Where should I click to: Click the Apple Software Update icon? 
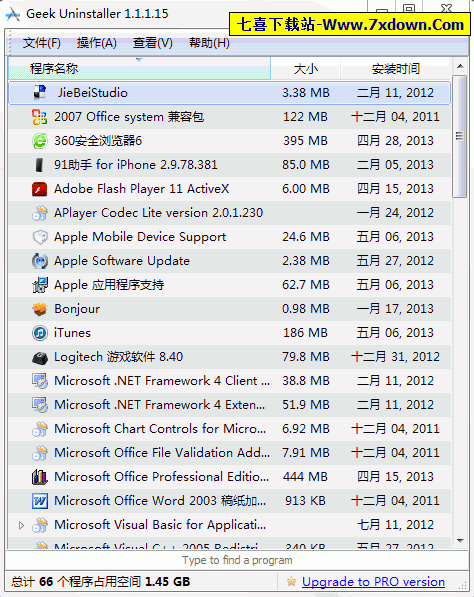point(40,260)
